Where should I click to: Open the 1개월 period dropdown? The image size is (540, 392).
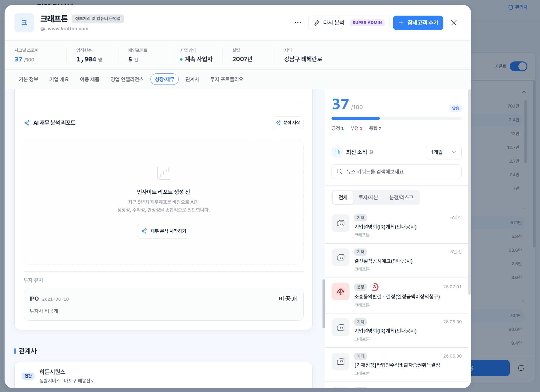pos(444,152)
